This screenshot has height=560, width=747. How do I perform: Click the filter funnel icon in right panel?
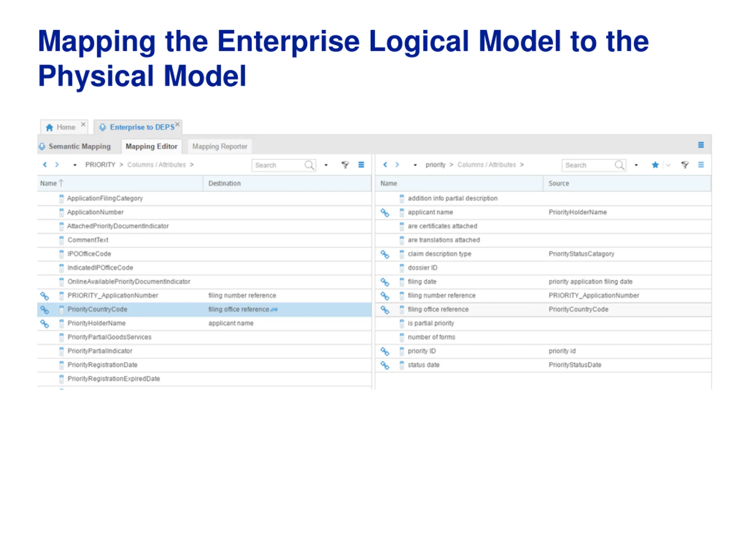685,165
